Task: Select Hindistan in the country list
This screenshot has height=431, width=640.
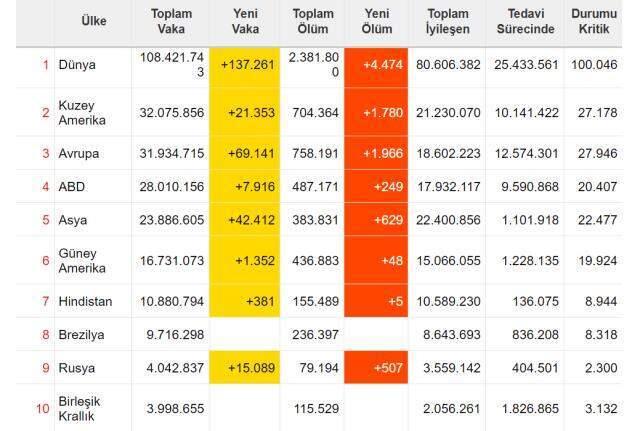Action: click(85, 301)
